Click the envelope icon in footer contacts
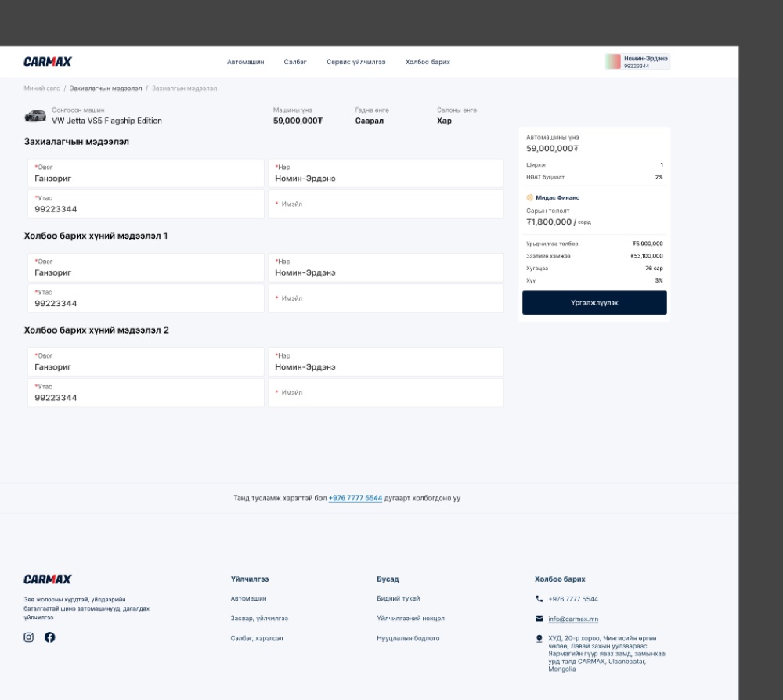 (x=539, y=619)
